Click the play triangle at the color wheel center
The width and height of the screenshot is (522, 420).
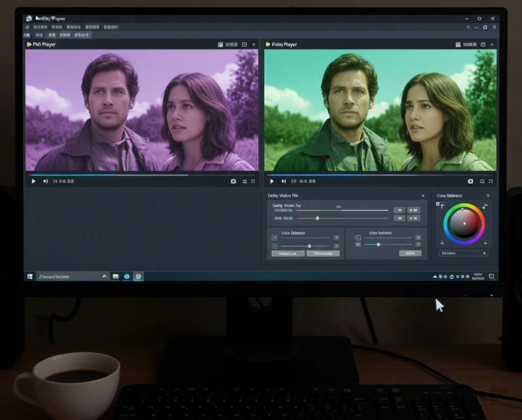[464, 223]
